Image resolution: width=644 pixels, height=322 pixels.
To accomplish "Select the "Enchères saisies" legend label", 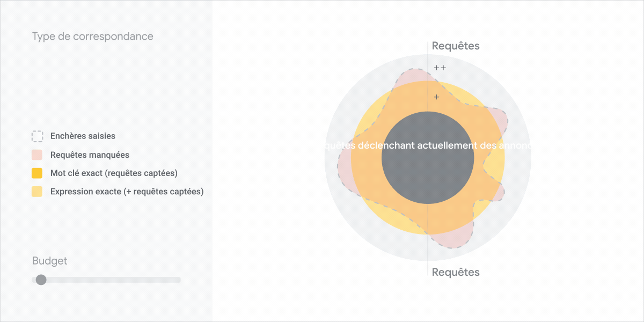I will pos(83,136).
